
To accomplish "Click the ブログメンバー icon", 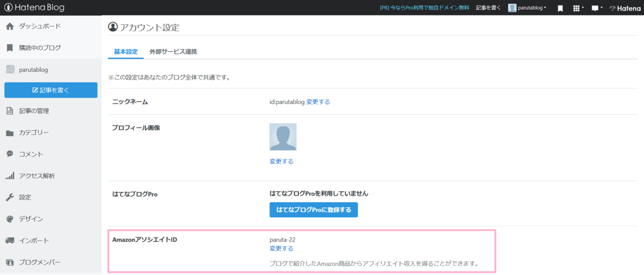I will coord(10,262).
